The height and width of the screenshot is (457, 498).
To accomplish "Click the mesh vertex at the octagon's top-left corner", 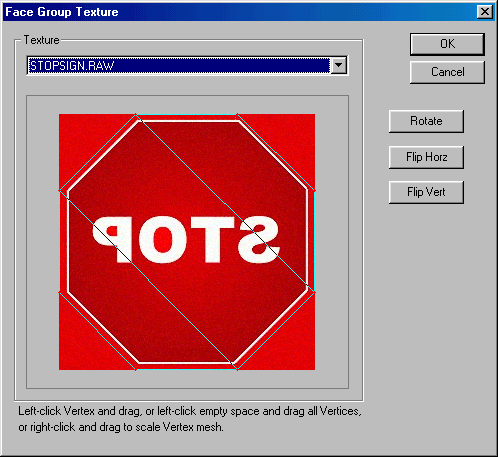I will pyautogui.click(x=136, y=115).
